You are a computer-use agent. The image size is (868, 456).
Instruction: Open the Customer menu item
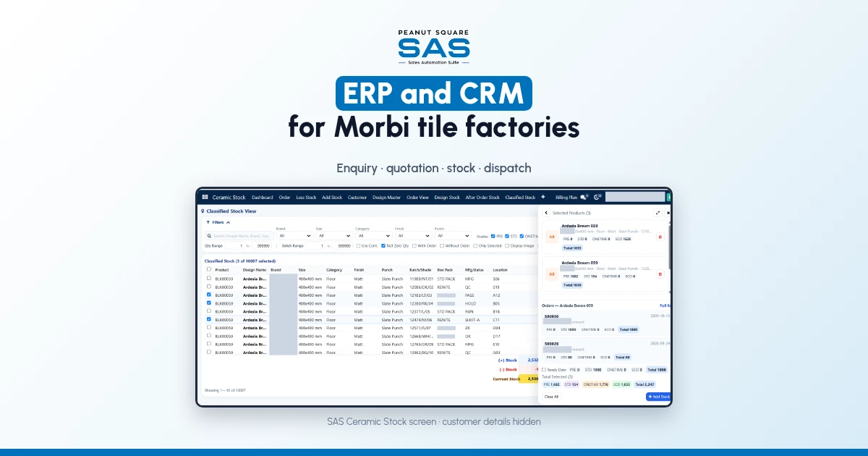357,197
